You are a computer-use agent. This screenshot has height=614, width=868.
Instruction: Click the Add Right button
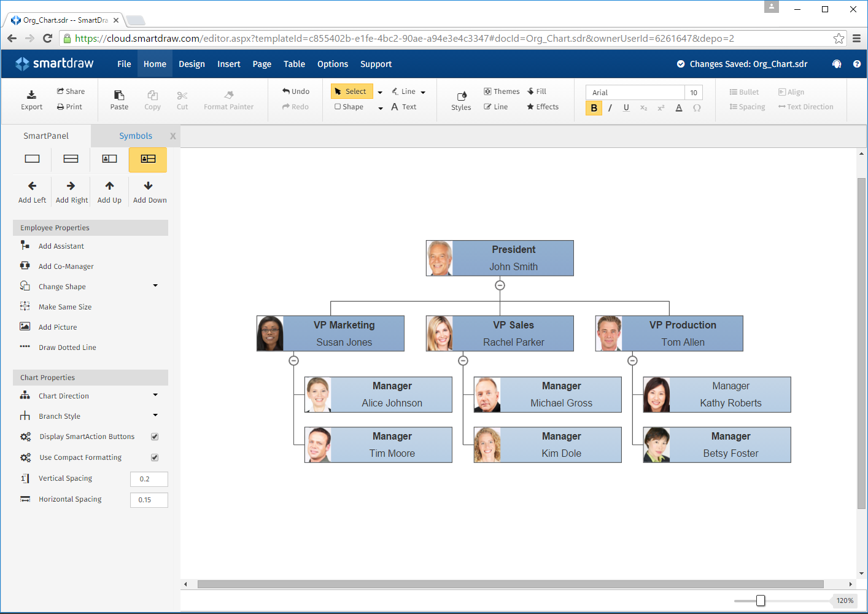[71, 191]
